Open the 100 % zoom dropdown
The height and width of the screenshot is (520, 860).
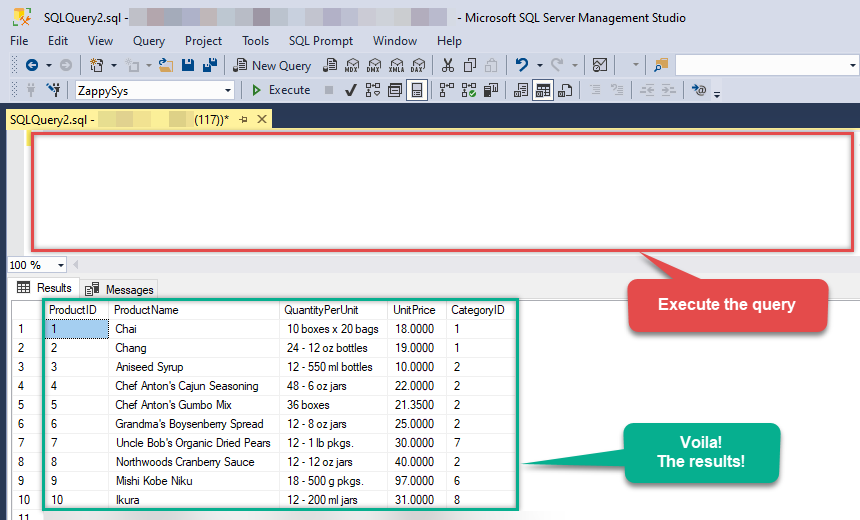tap(60, 265)
